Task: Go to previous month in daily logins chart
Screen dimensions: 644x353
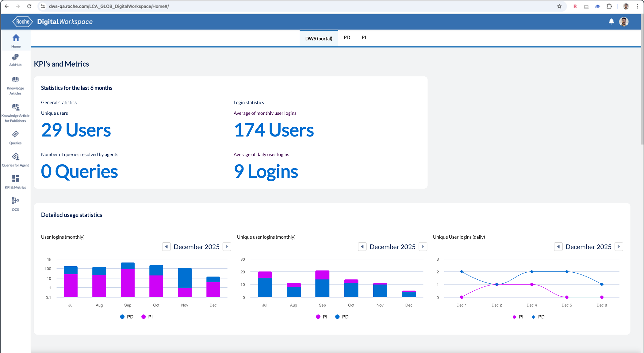Action: coord(558,247)
